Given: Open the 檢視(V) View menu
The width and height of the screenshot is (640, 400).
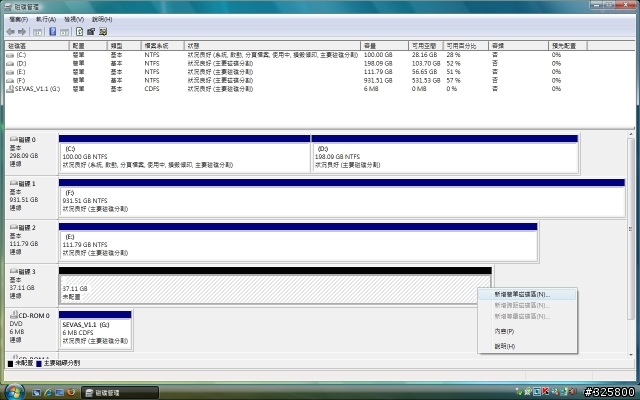Looking at the screenshot, I should click(74, 19).
